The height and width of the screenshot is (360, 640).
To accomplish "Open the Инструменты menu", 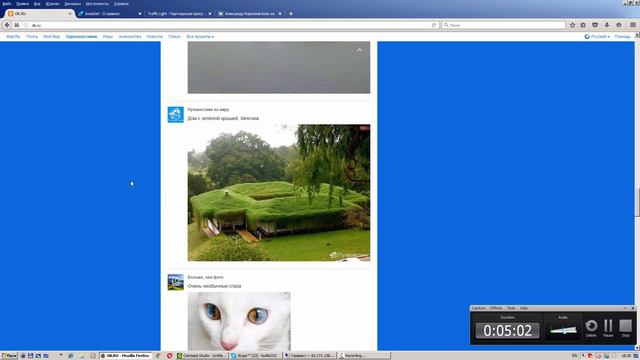I will (x=97, y=4).
